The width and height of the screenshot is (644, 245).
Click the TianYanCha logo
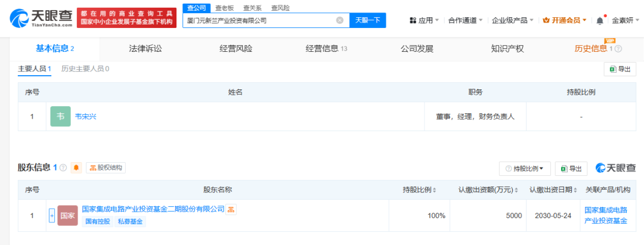pyautogui.click(x=41, y=18)
